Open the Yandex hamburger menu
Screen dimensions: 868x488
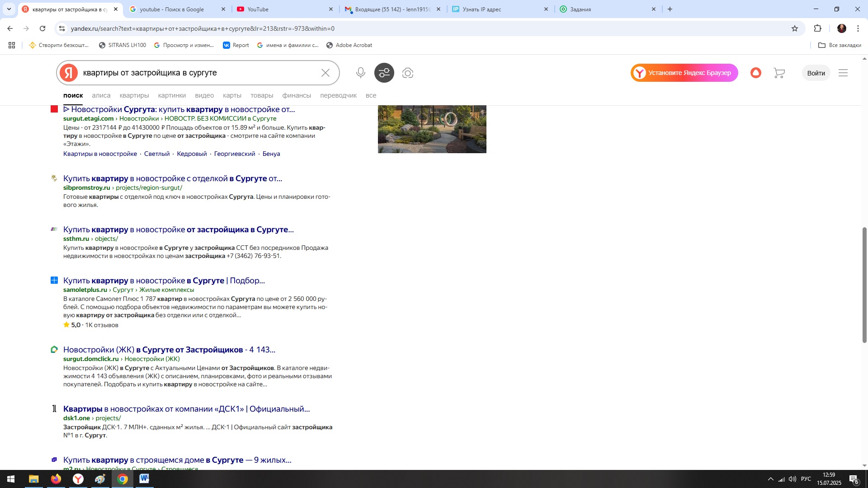click(843, 73)
